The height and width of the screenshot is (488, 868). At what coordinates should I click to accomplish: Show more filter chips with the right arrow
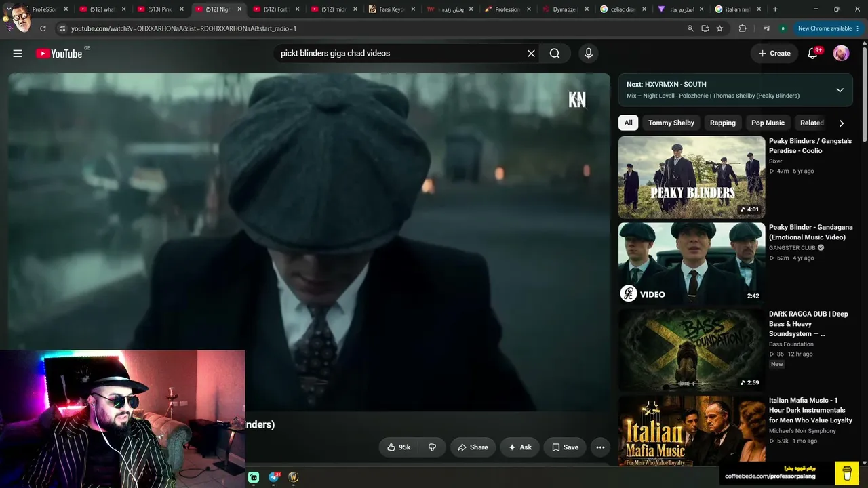point(842,123)
